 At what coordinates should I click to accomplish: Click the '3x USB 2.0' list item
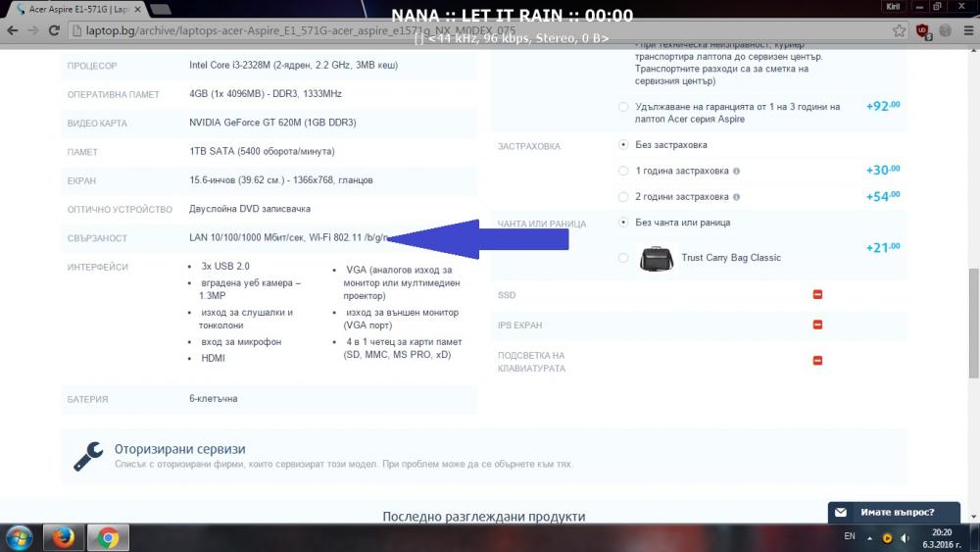click(x=225, y=267)
